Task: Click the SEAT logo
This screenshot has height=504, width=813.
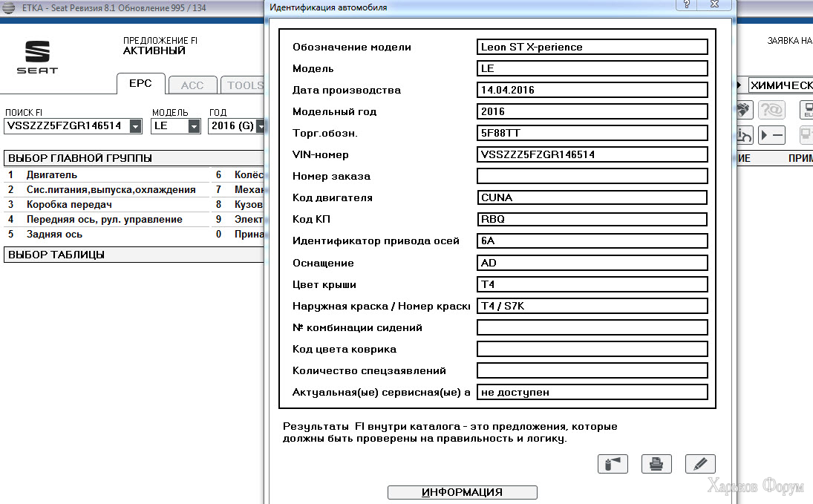Action: pos(37,57)
